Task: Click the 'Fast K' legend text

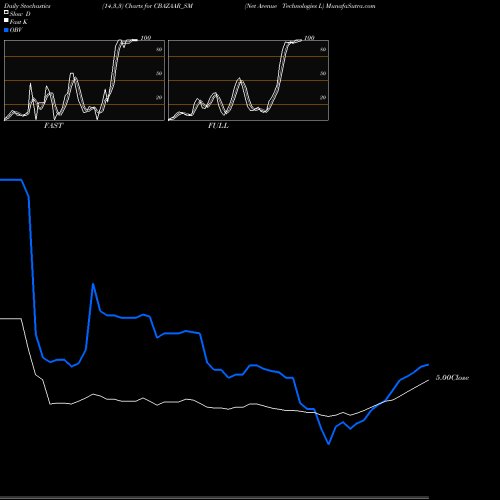Action: [x=19, y=22]
